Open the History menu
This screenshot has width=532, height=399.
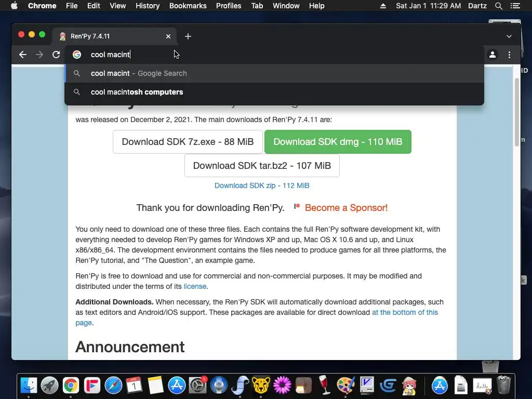point(148,6)
